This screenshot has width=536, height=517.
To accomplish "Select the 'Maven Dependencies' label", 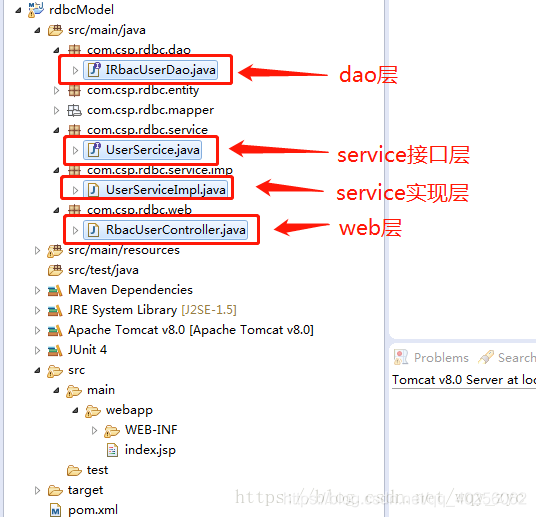I will click(131, 290).
